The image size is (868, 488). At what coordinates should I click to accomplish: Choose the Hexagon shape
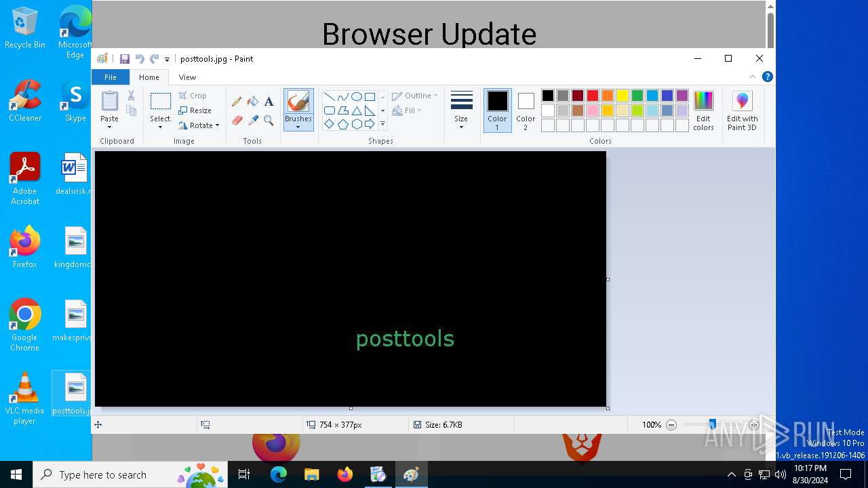pyautogui.click(x=356, y=124)
